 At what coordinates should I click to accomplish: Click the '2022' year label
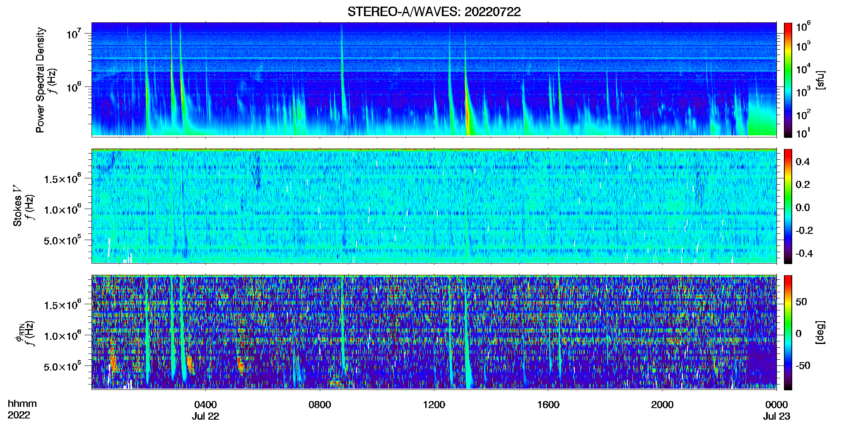click(19, 415)
